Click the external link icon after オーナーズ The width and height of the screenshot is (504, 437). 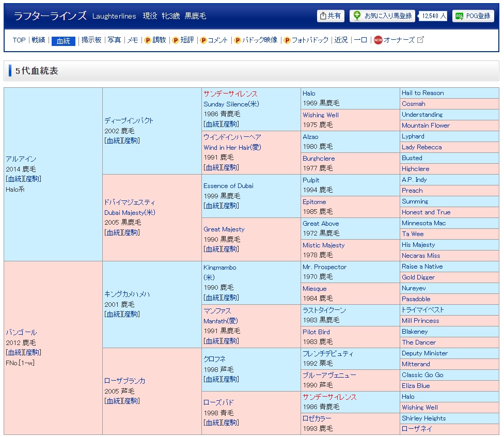point(420,40)
